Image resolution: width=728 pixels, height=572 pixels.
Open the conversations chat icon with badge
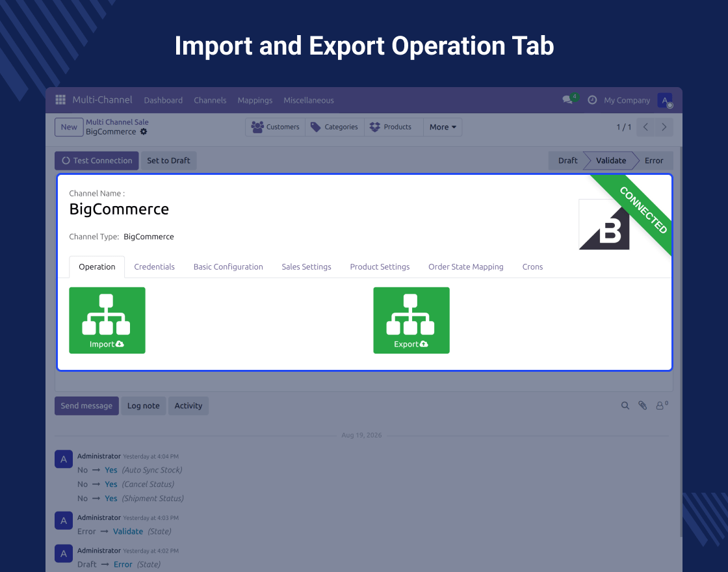569,99
